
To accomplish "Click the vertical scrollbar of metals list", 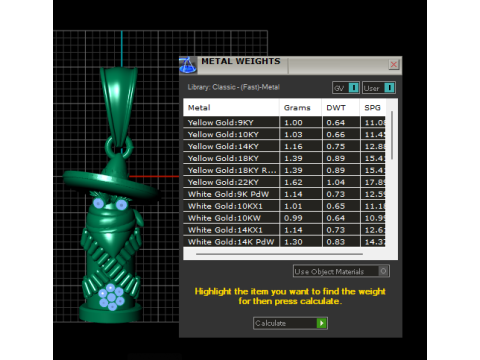I will 392,135.
